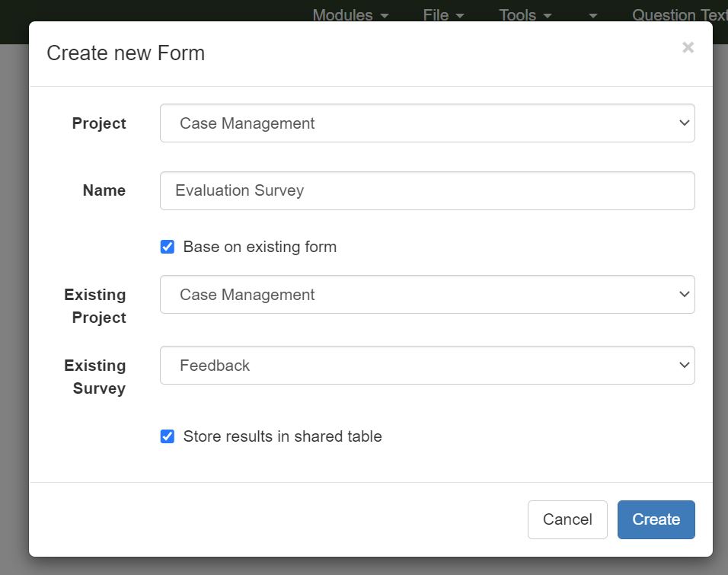Viewport: 728px width, 575px height.
Task: Expand the Existing Project dropdown
Action: 427,295
